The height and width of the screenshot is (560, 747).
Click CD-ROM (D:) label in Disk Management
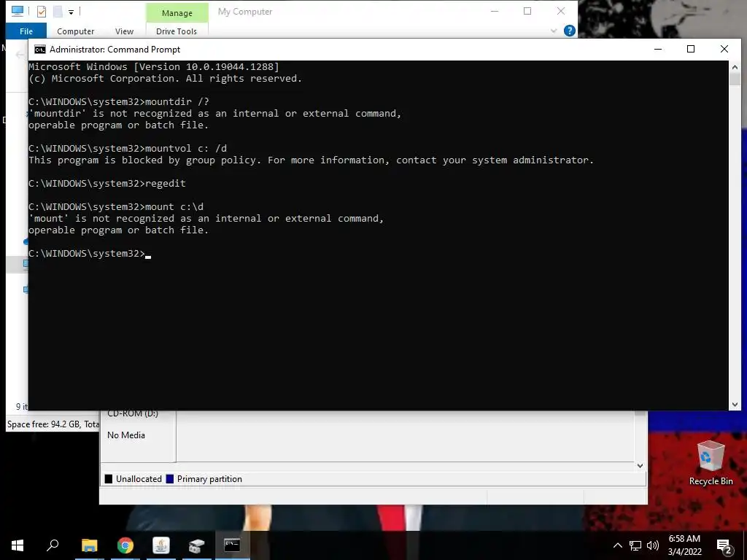coord(133,413)
